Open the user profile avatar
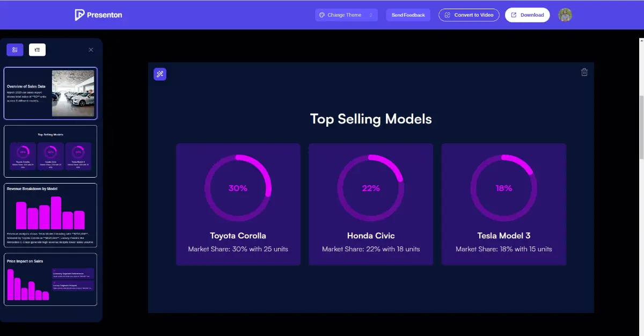Screen dimensions: 644x336 (x=565, y=15)
